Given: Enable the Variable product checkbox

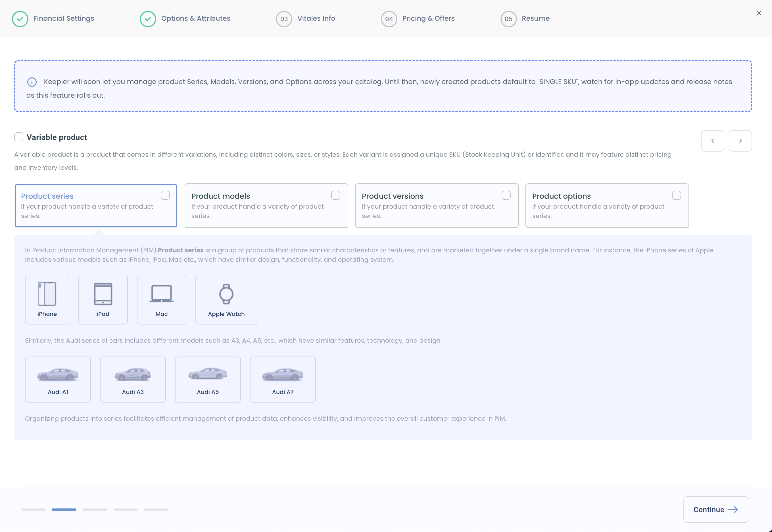Looking at the screenshot, I should point(19,137).
